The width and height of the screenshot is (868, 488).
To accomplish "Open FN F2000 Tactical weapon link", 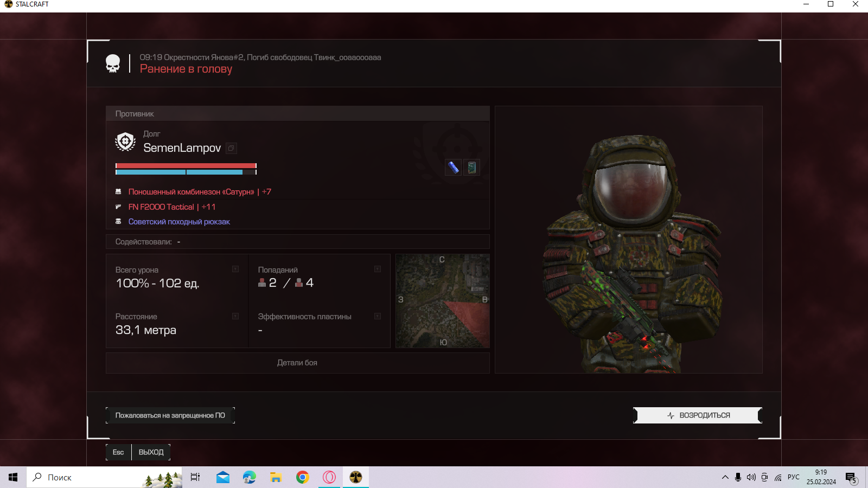I will (172, 207).
